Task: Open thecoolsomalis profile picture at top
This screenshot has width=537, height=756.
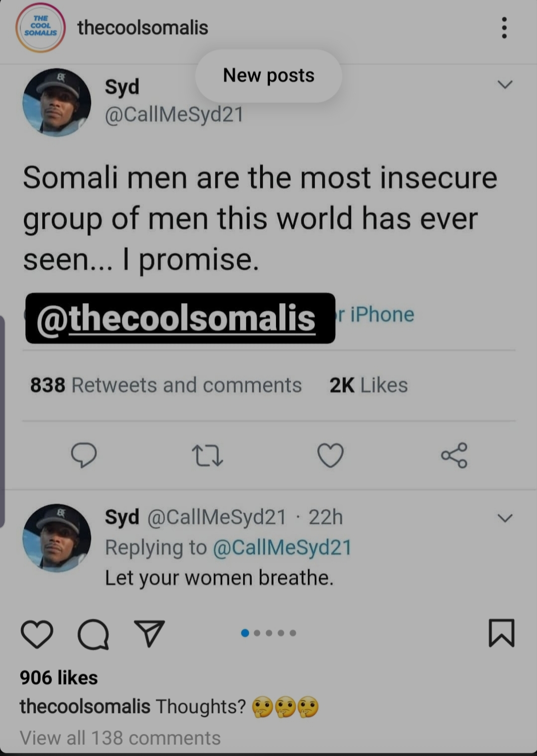Action: coord(40,27)
